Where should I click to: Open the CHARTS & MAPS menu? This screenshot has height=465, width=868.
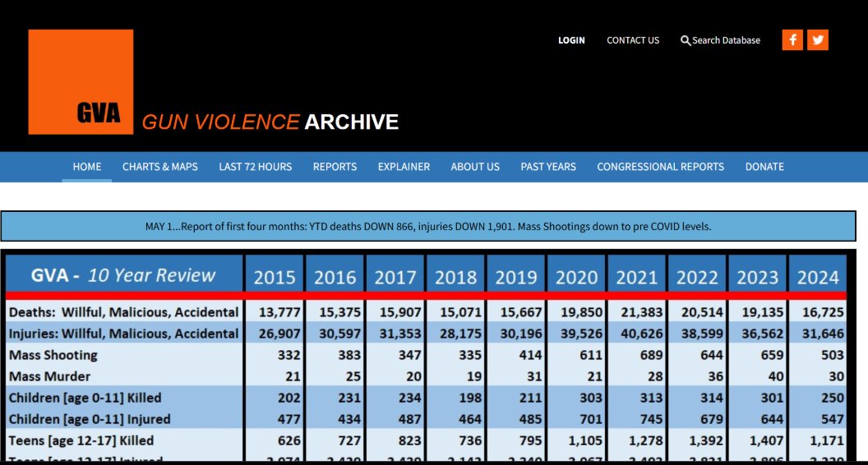[160, 167]
